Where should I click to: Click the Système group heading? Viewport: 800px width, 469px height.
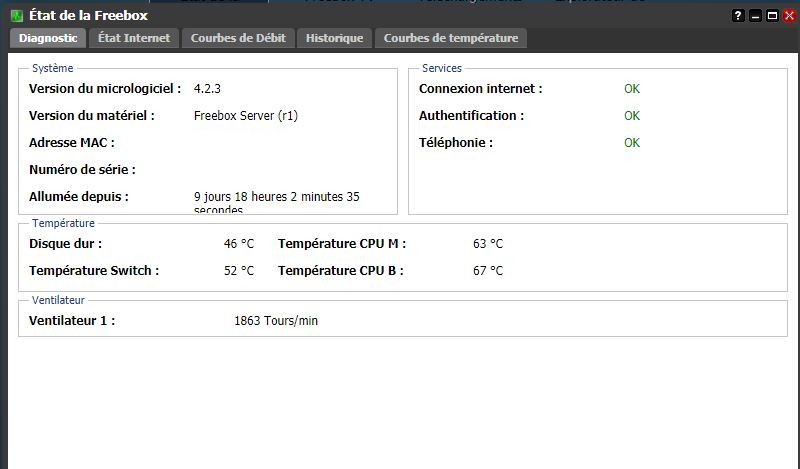53,68
